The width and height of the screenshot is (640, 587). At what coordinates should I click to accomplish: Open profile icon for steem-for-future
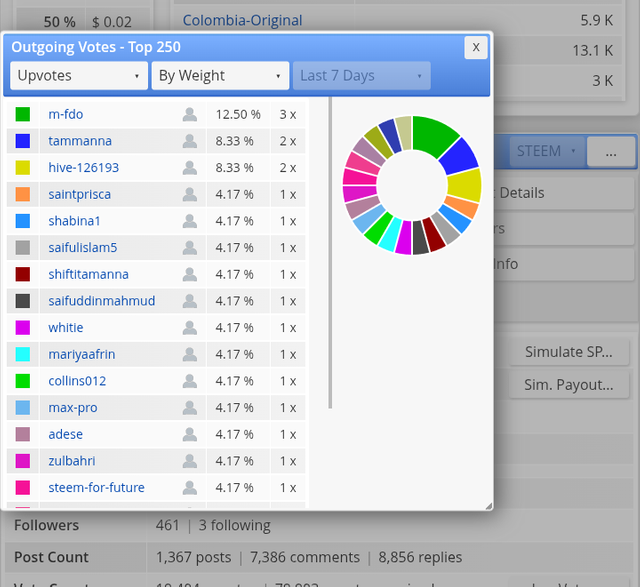pyautogui.click(x=190, y=487)
